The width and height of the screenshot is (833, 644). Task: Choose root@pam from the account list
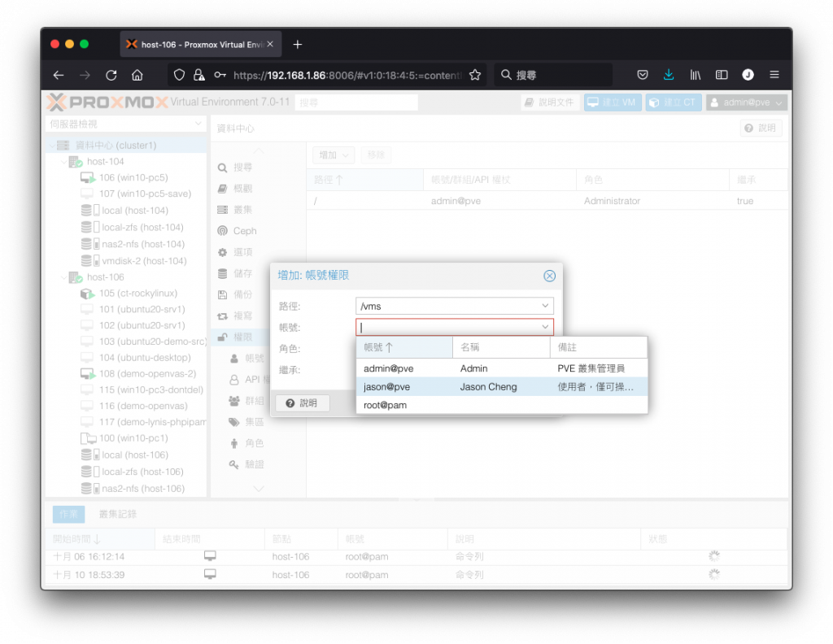click(x=501, y=405)
